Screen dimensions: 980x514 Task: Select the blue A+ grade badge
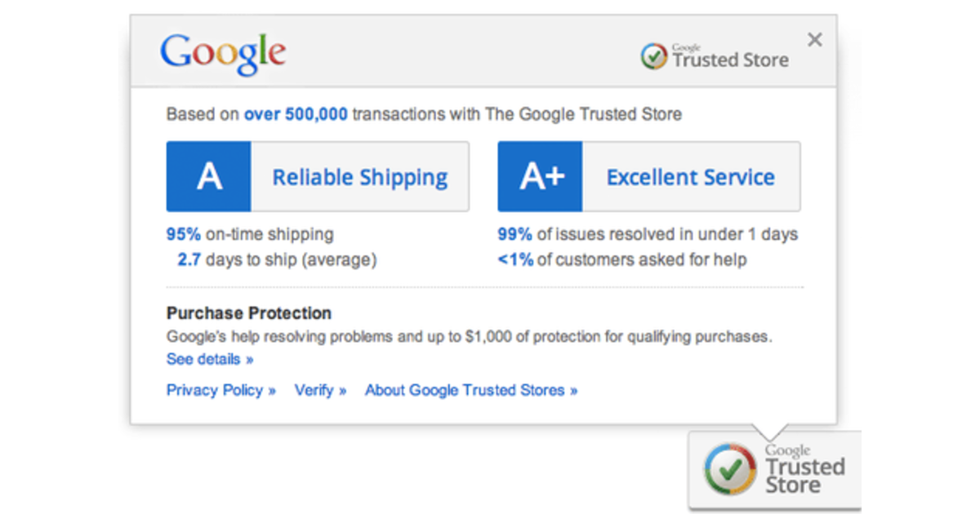pos(539,176)
